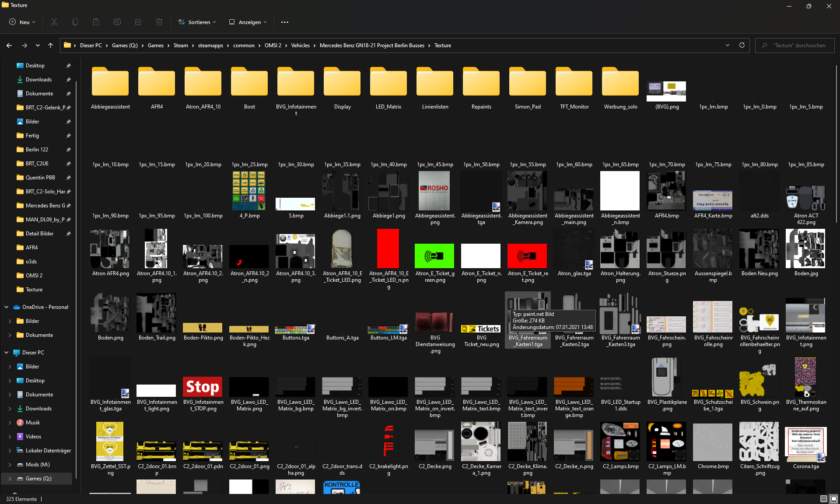The image size is (840, 504).
Task: Click the Texture search input field
Action: pos(799,45)
